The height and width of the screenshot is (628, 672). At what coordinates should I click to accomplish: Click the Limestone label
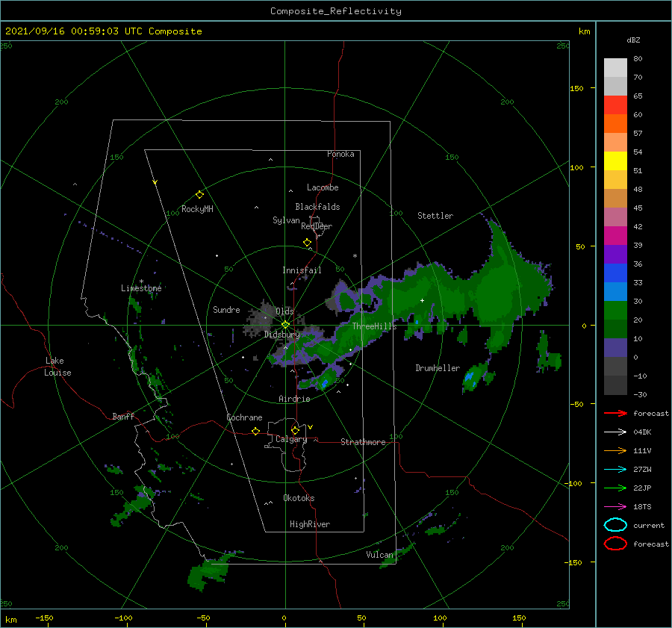(141, 288)
